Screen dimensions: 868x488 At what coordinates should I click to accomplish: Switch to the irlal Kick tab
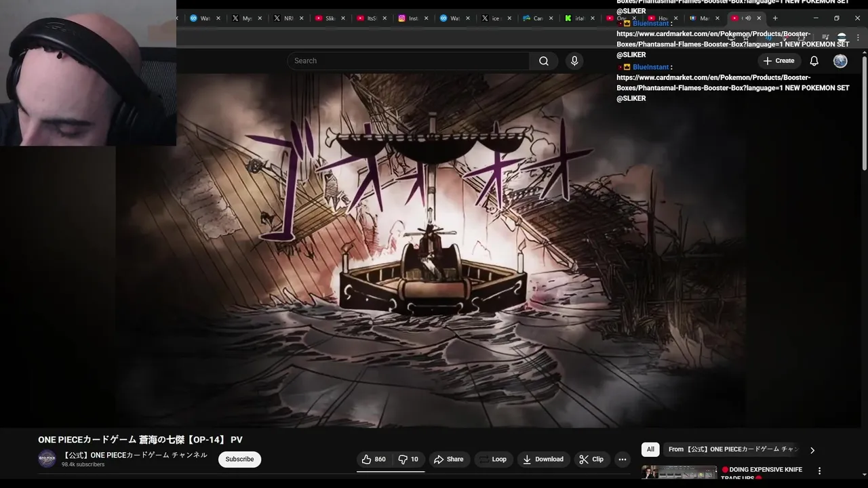579,18
